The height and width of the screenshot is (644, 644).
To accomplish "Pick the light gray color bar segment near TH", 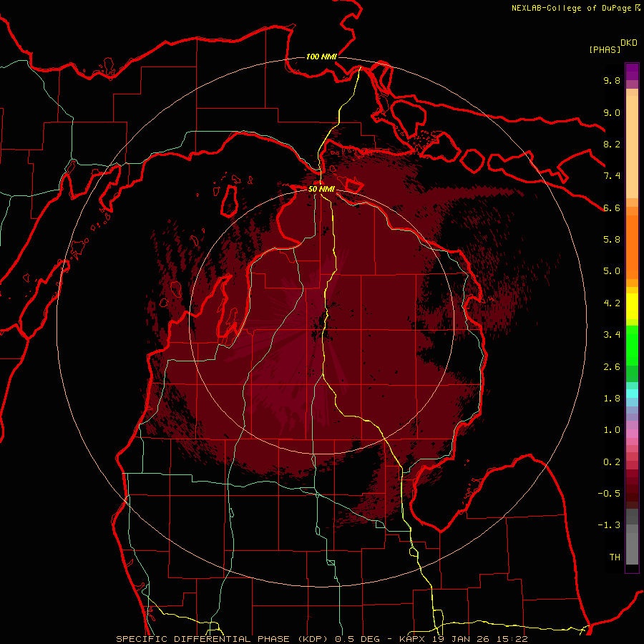I will click(632, 550).
